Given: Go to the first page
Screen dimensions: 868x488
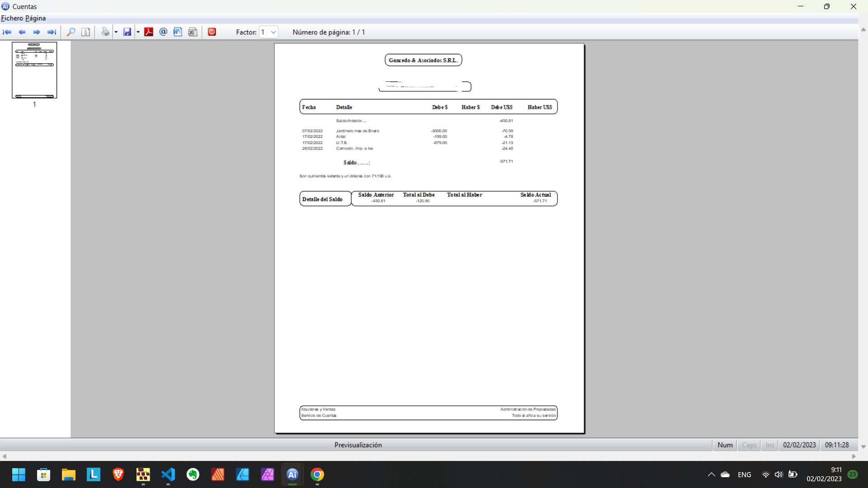Looking at the screenshot, I should [x=7, y=32].
